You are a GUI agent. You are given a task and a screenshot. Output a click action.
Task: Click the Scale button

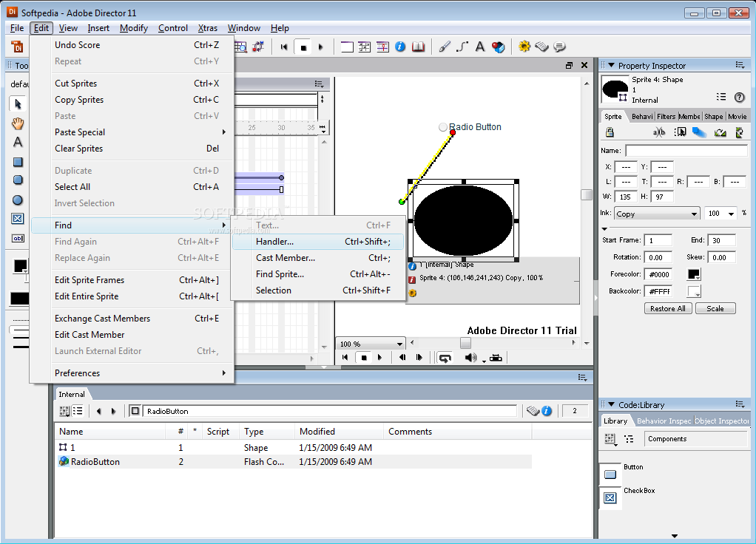tap(715, 308)
